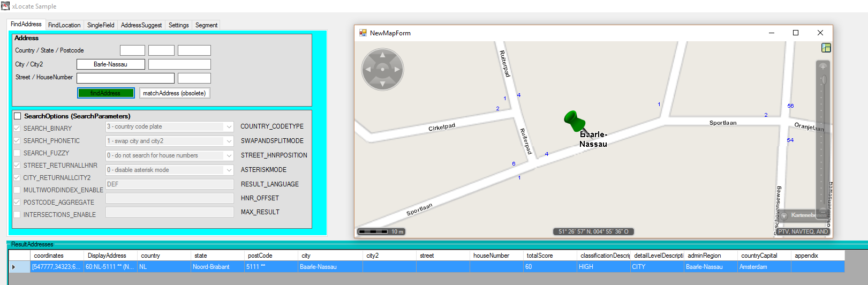The width and height of the screenshot is (868, 285).
Task: Open the map overview icon in corner
Action: 826,48
